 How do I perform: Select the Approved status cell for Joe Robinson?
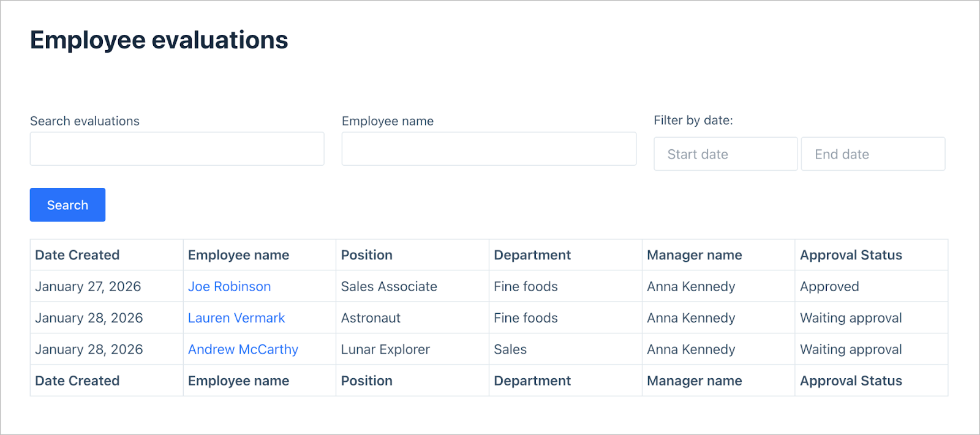pos(829,286)
